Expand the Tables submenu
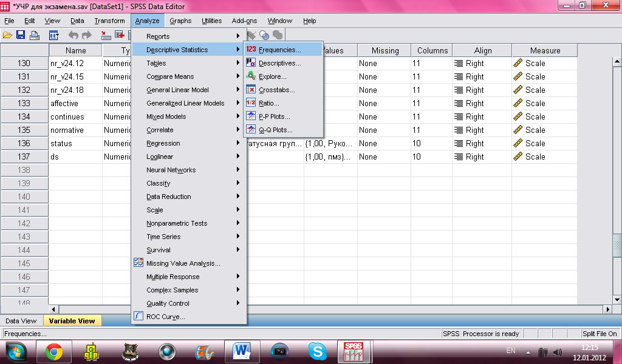The image size is (622, 364). 189,63
